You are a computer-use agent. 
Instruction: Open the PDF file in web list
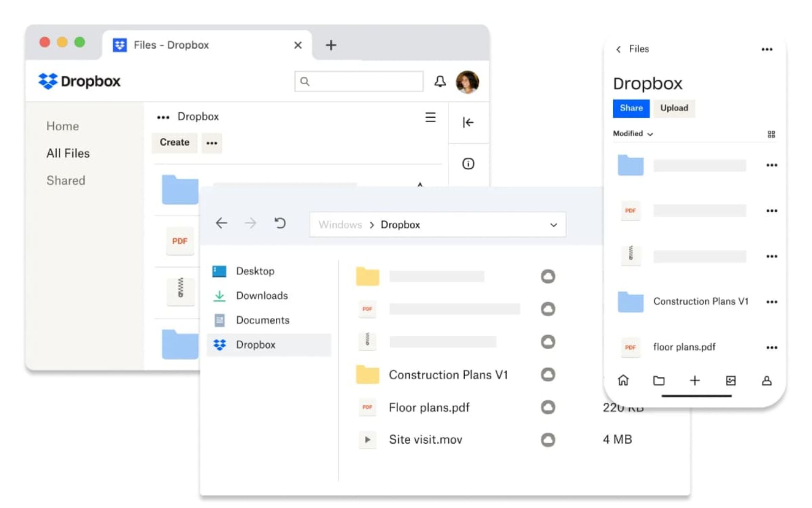pyautogui.click(x=180, y=241)
